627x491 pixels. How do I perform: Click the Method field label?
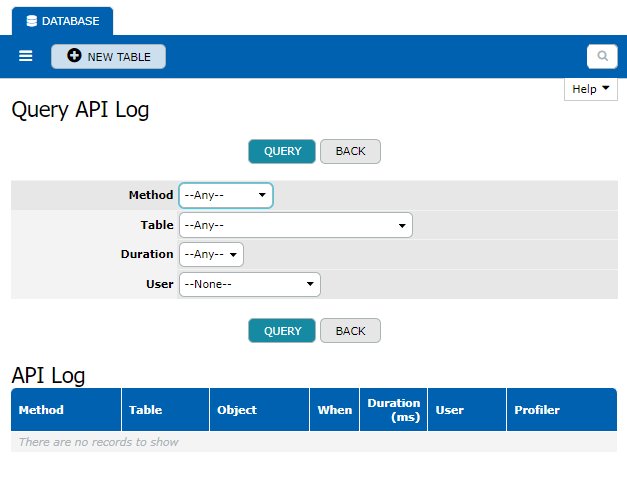click(151, 195)
